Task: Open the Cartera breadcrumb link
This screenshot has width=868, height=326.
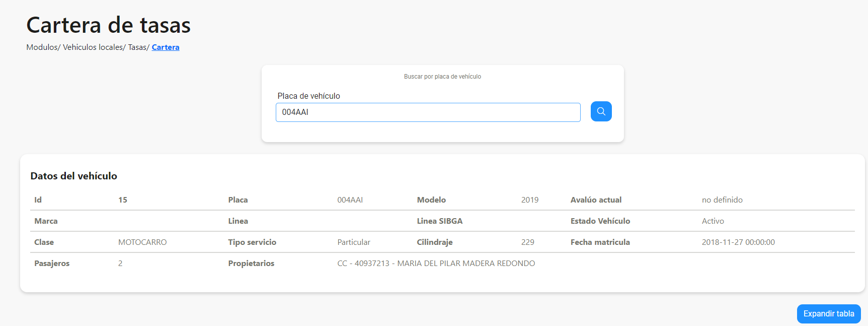Action: pos(166,47)
